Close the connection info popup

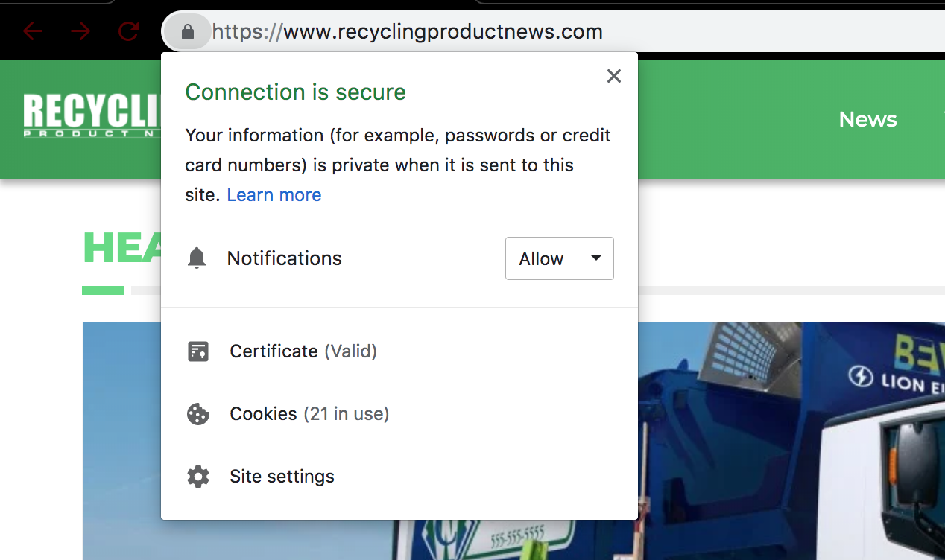(613, 76)
